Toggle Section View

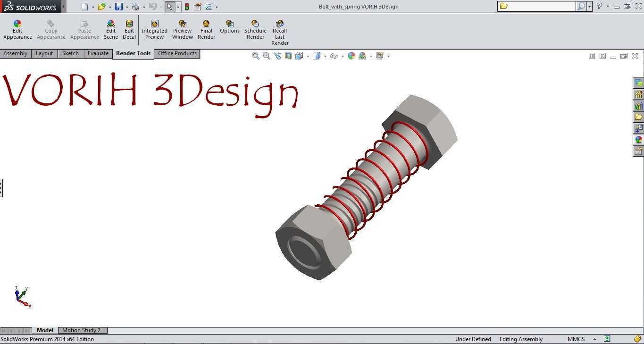[x=288, y=56]
